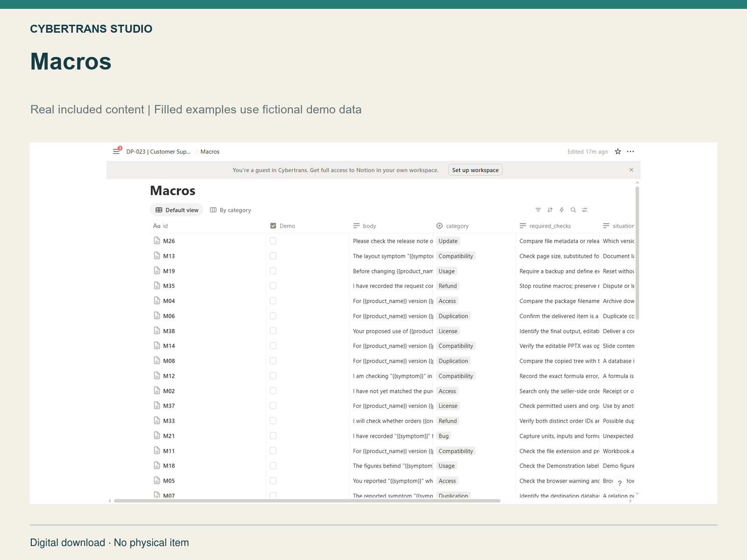This screenshot has width=747, height=560.
Task: Open the M38 page icon
Action: click(x=157, y=330)
